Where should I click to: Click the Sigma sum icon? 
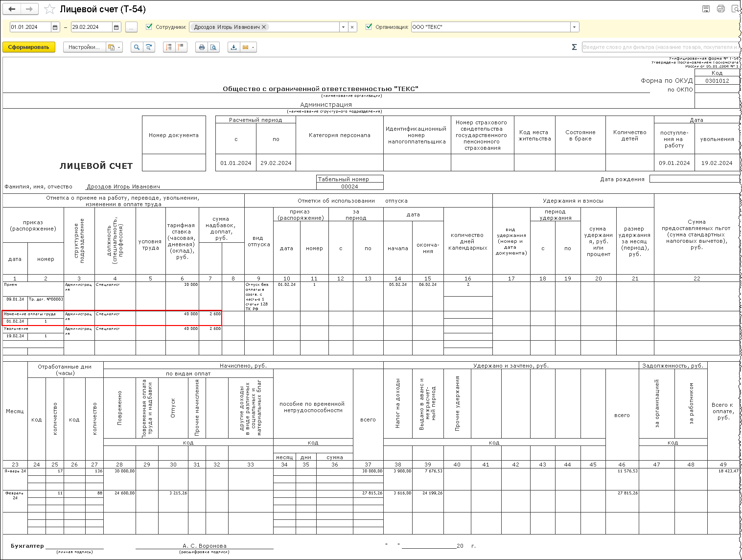574,47
